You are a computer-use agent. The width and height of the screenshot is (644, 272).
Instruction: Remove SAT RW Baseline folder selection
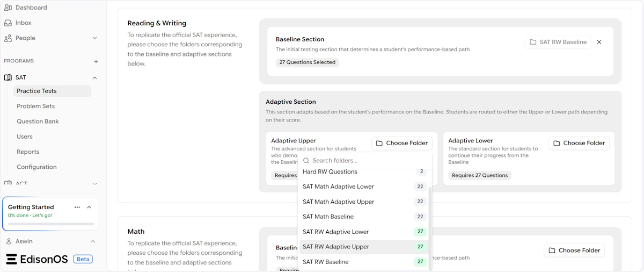tap(599, 42)
